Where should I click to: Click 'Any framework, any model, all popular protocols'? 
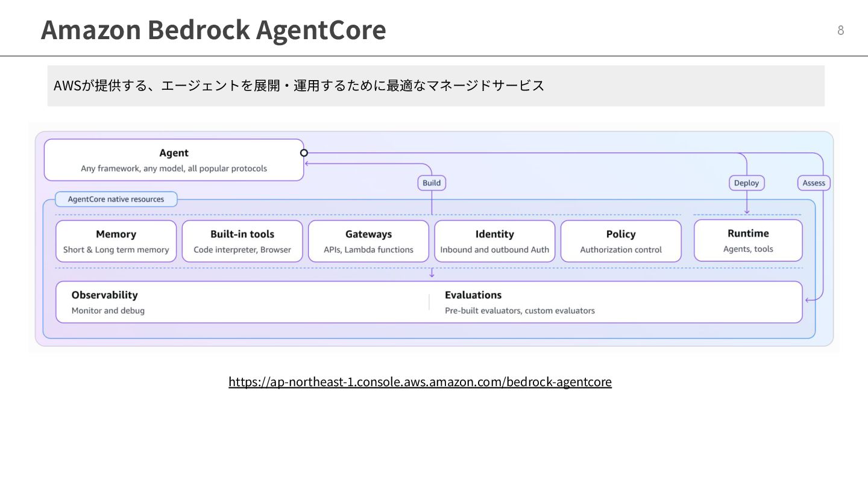pyautogui.click(x=174, y=169)
